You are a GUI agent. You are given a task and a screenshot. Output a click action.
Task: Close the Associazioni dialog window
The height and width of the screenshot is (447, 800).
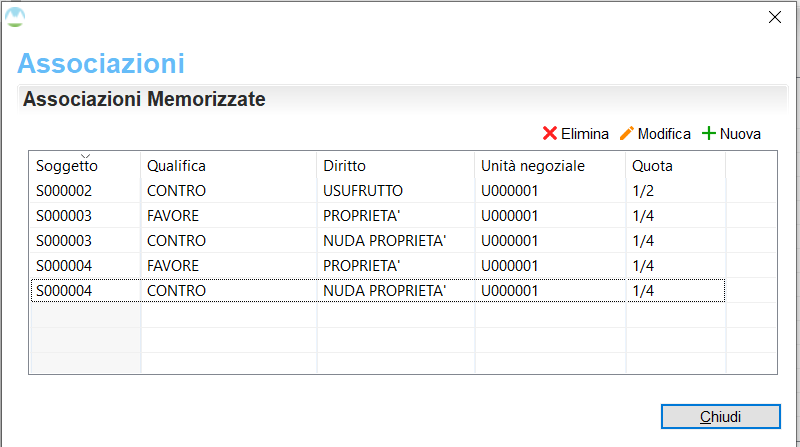[774, 17]
